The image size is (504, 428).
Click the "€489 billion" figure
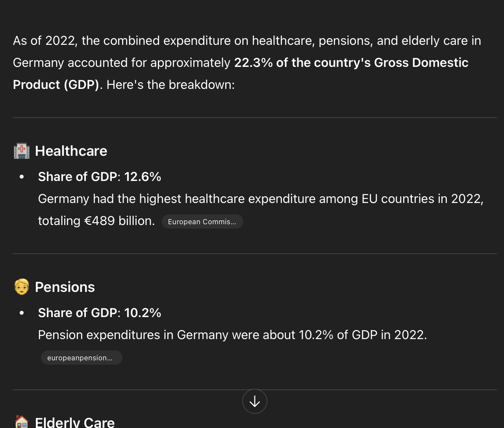[119, 221]
